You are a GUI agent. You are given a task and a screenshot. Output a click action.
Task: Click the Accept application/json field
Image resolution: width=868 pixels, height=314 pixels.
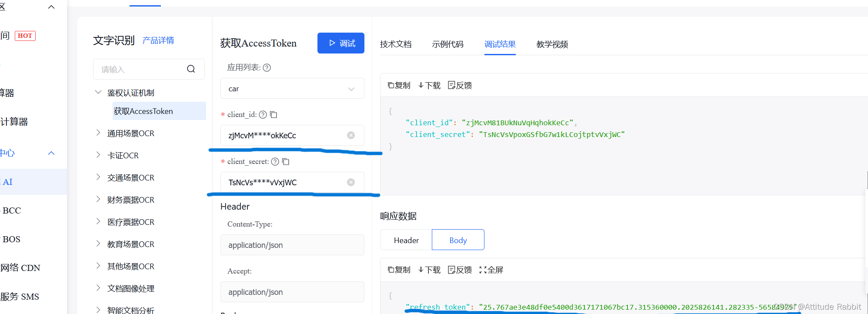coord(292,292)
